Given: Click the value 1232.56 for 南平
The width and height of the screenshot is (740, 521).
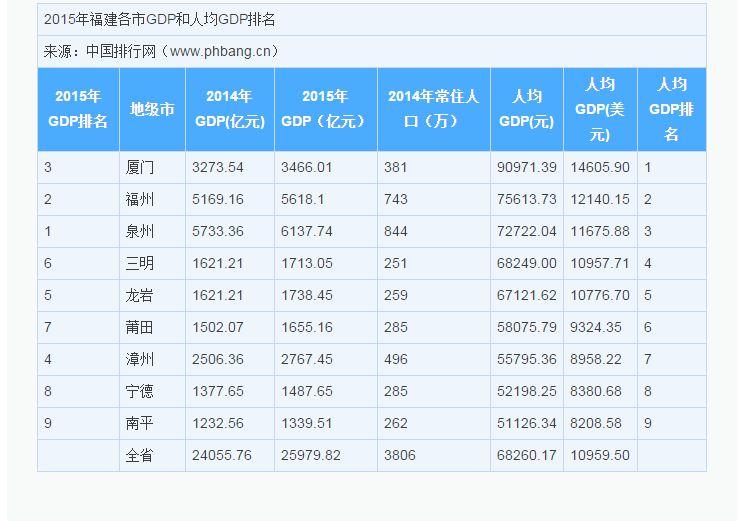Looking at the screenshot, I should pos(218,423).
